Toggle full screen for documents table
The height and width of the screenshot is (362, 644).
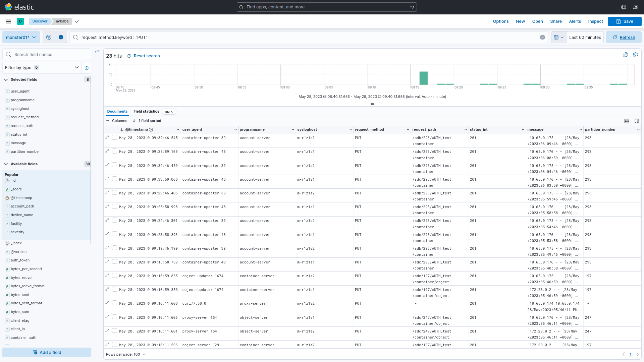[x=636, y=121]
